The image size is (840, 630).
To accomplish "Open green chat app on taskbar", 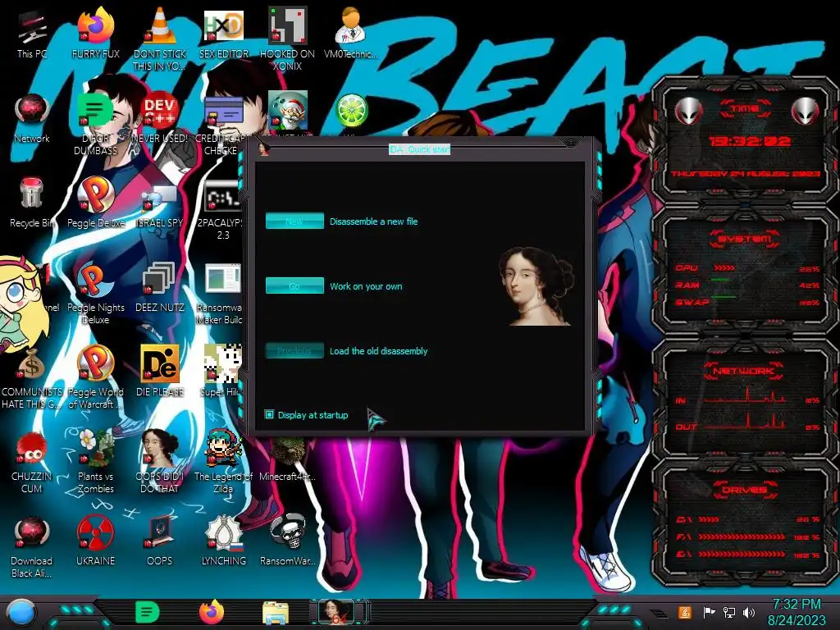I will coord(148,612).
